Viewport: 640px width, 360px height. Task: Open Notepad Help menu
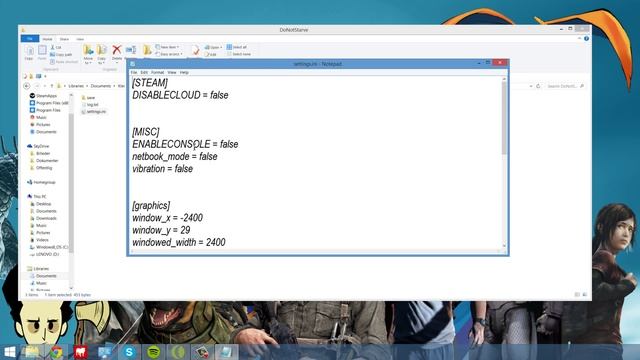coord(184,72)
